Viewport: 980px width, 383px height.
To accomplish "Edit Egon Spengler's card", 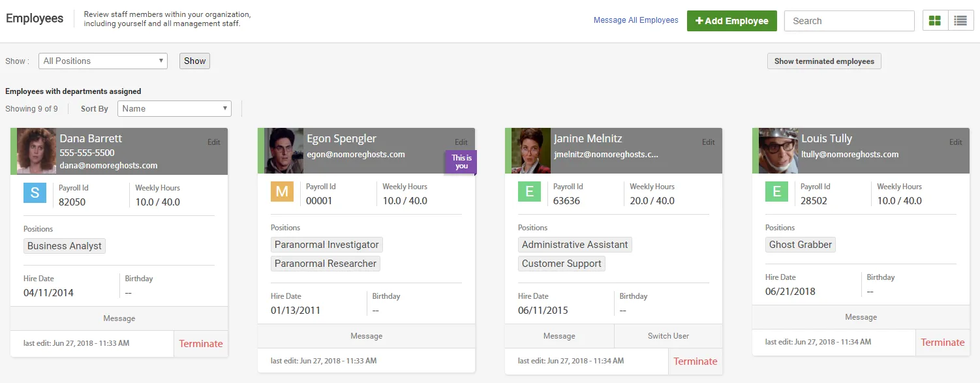I will [461, 142].
